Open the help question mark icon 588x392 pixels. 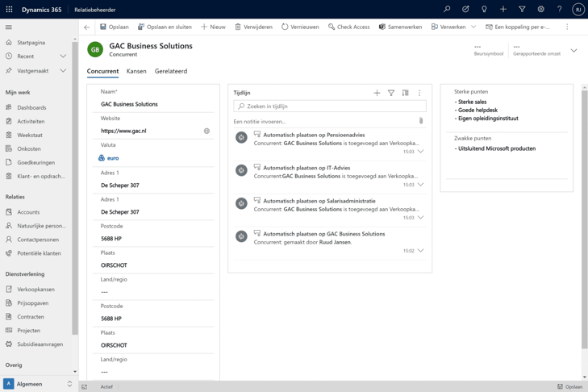(559, 10)
